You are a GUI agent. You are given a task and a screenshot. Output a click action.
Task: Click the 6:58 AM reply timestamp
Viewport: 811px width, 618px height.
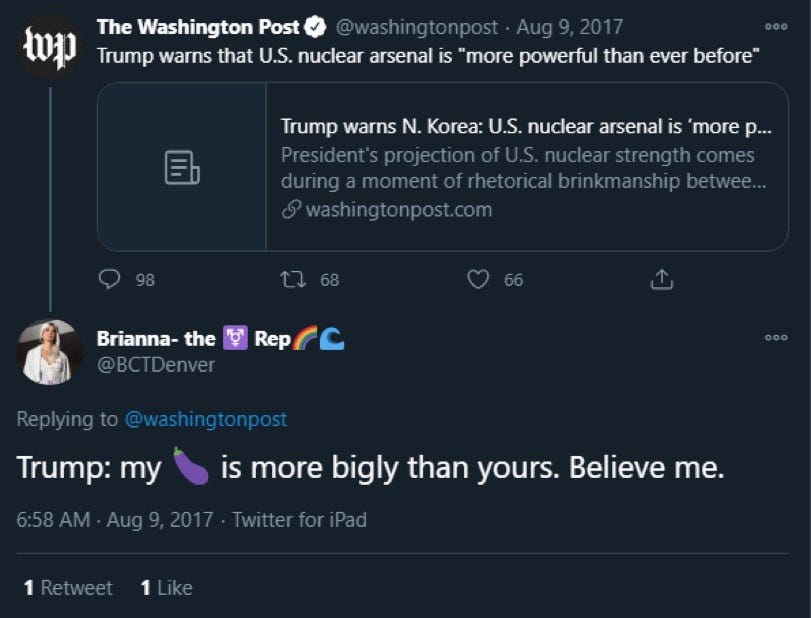[x=53, y=520]
